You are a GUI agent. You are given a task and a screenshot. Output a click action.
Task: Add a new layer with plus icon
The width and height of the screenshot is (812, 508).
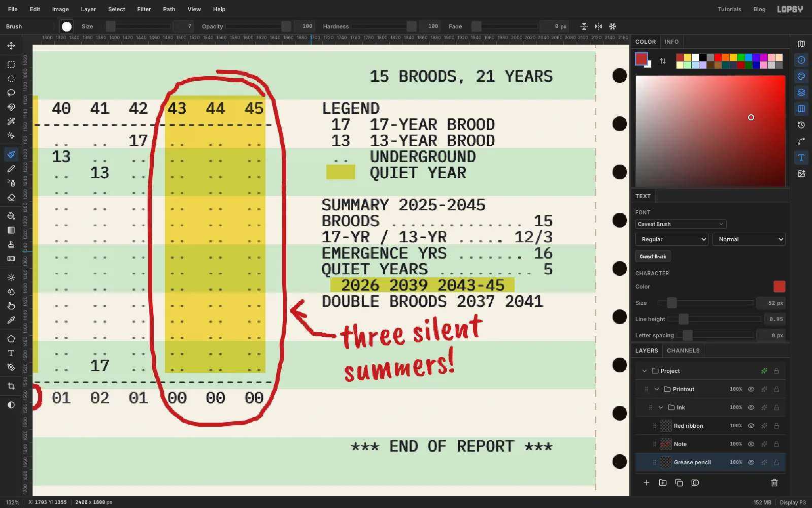tap(647, 483)
